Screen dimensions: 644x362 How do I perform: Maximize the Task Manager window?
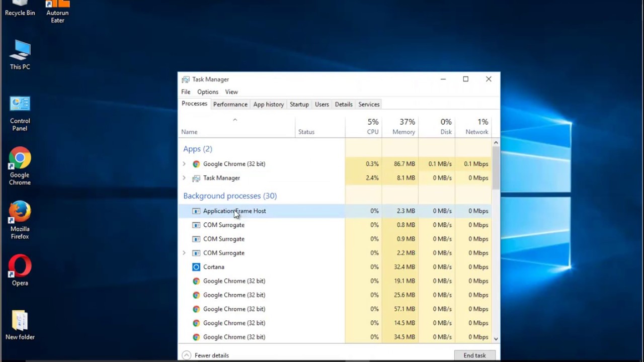tap(466, 79)
